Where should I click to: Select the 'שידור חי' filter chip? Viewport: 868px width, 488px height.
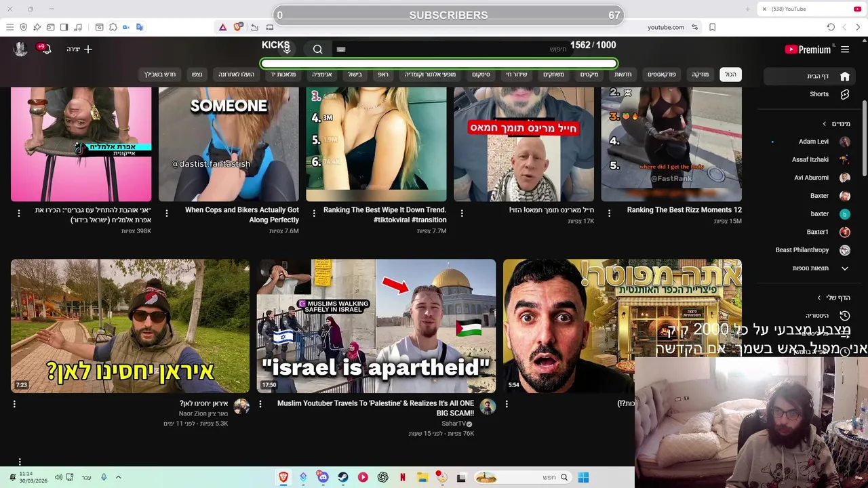point(516,75)
